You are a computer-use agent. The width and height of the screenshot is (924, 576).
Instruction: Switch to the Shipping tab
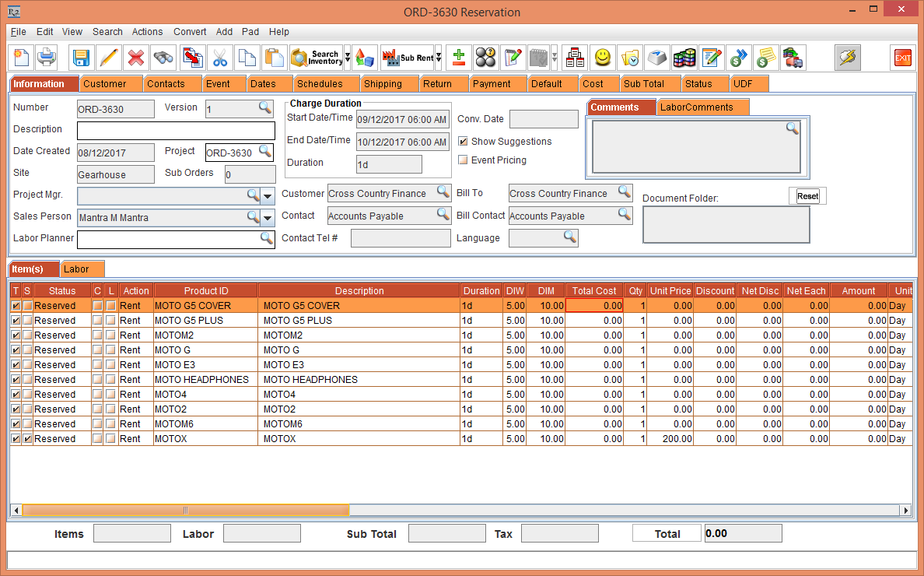383,84
